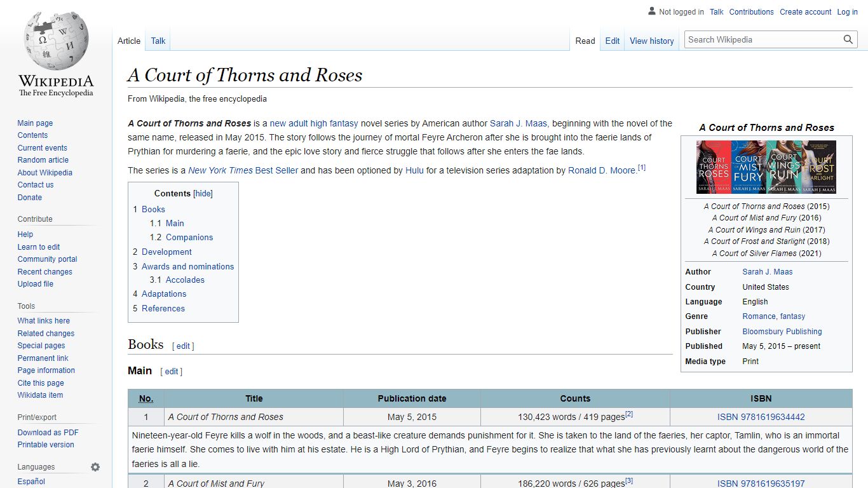868x488 pixels.
Task: Open ISBN 9781619635197 link
Action: pos(761,484)
